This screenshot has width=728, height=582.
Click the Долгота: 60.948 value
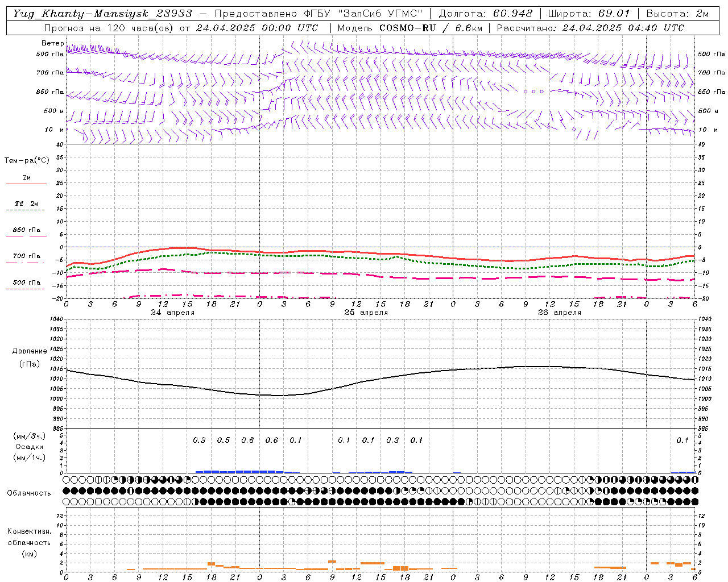click(x=486, y=14)
